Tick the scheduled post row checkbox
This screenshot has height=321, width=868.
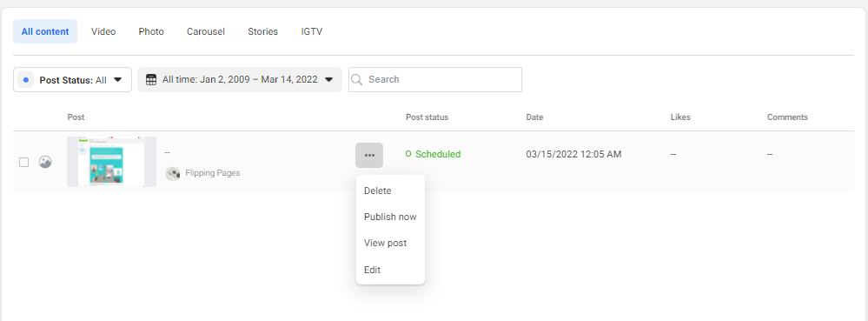[x=23, y=163]
